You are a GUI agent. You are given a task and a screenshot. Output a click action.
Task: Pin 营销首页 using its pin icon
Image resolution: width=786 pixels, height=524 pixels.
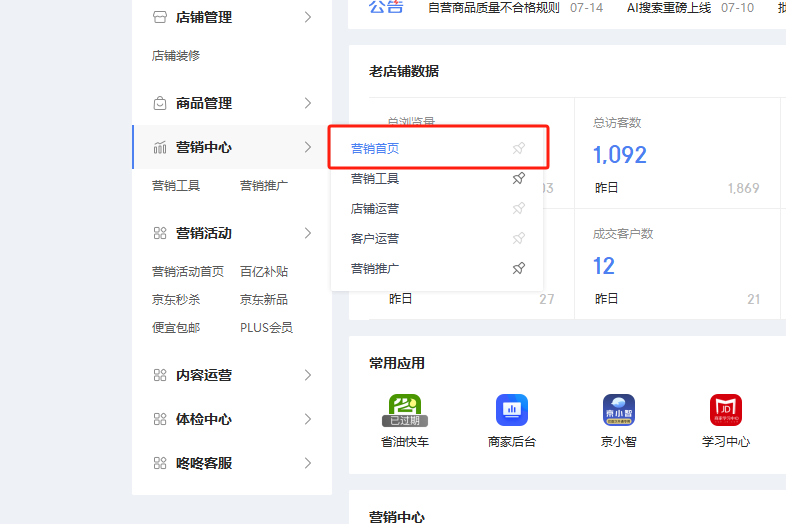518,149
